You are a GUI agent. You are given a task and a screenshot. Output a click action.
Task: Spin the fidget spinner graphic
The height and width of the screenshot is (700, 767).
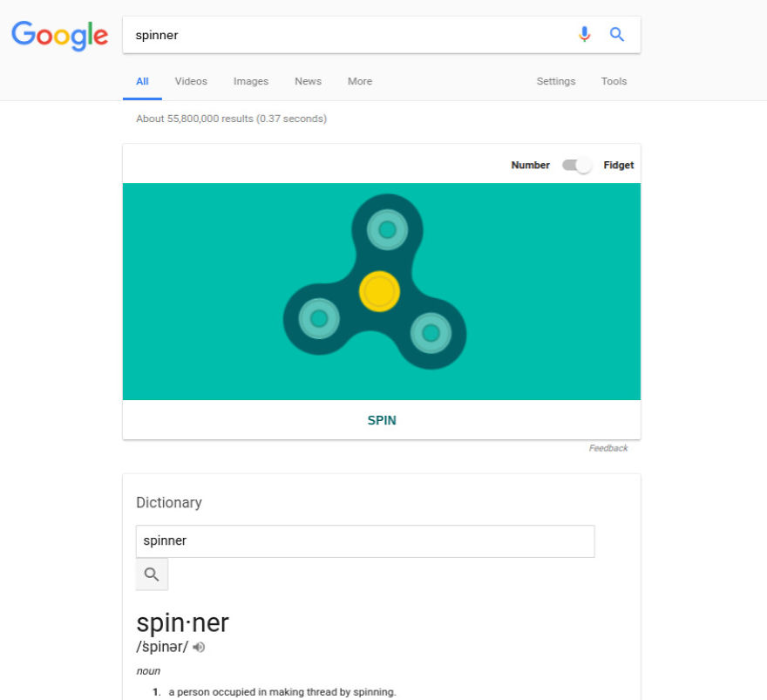click(381, 419)
